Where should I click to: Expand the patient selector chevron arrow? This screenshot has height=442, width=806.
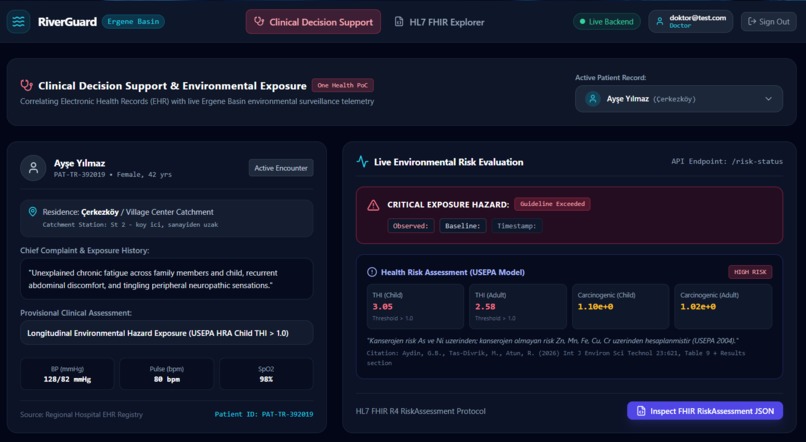(768, 99)
